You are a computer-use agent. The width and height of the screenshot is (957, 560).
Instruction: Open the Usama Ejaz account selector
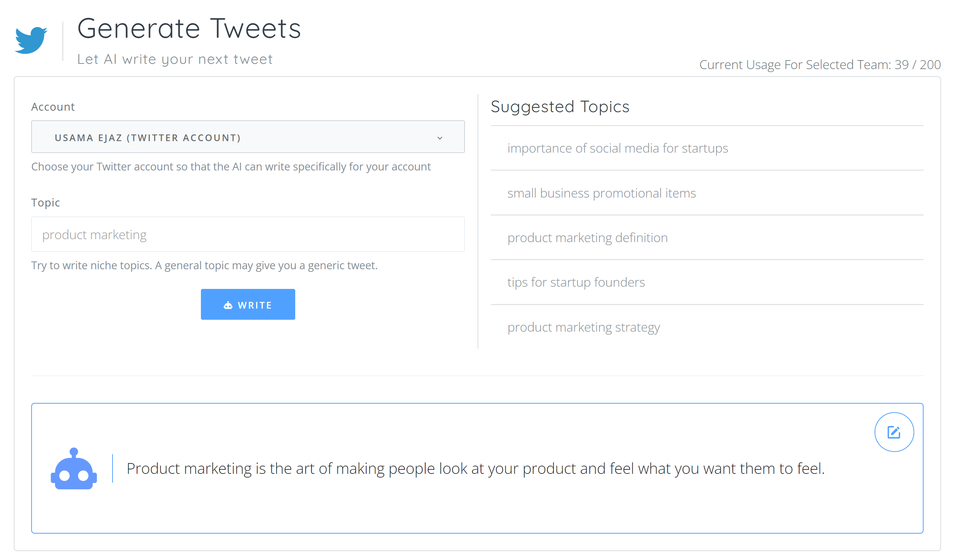point(248,137)
